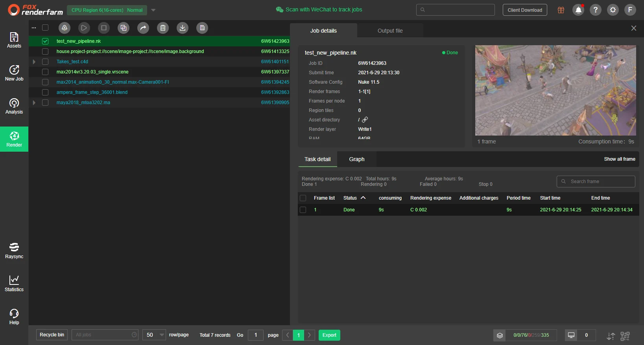Click the stop job toolbar icon
Image resolution: width=644 pixels, height=345 pixels.
tap(104, 28)
